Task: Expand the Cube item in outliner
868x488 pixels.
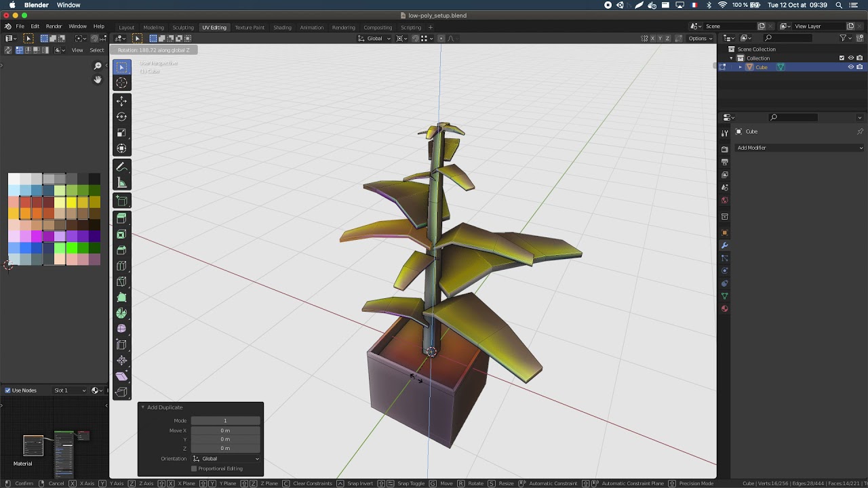Action: (x=741, y=67)
